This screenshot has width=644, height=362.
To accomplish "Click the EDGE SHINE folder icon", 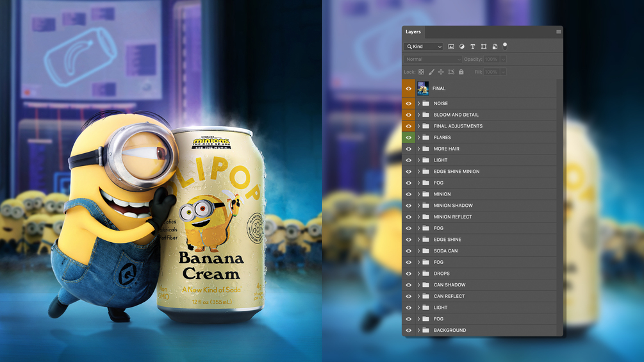I will (426, 239).
